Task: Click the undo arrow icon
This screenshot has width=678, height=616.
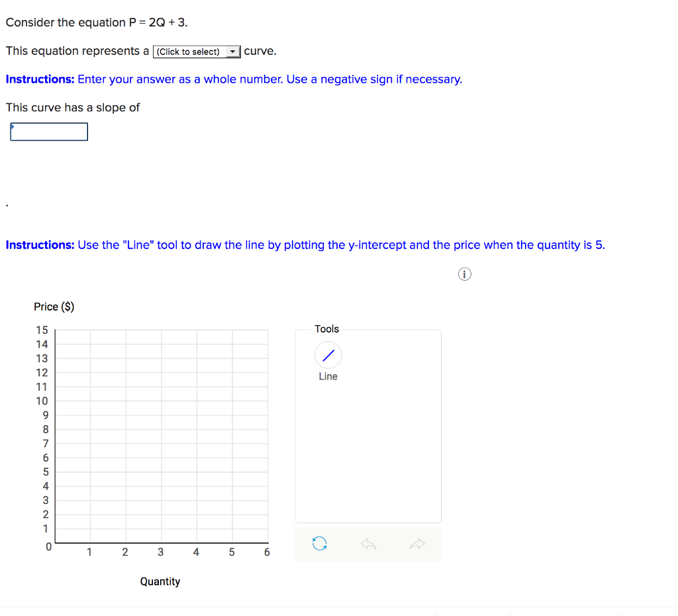Action: point(369,543)
